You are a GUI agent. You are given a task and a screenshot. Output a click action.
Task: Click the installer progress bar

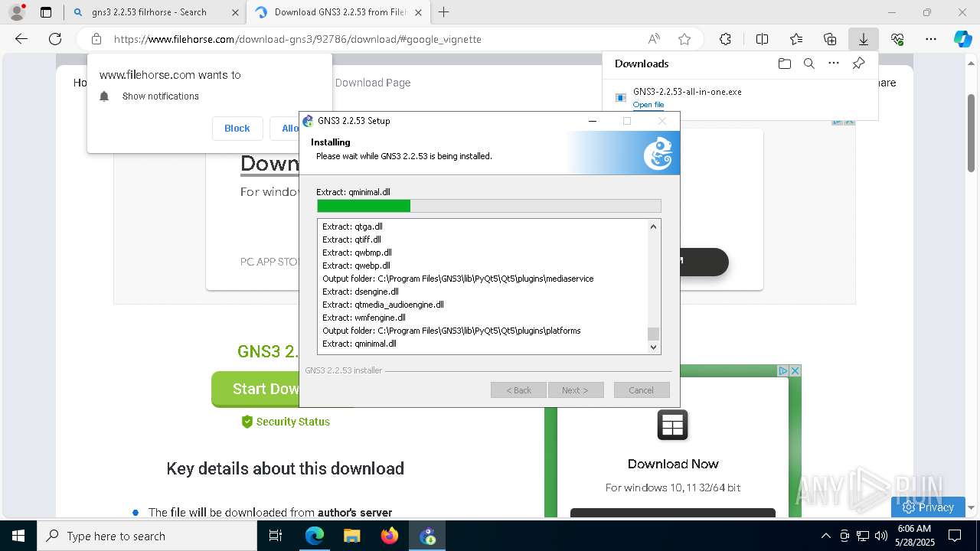click(x=488, y=206)
